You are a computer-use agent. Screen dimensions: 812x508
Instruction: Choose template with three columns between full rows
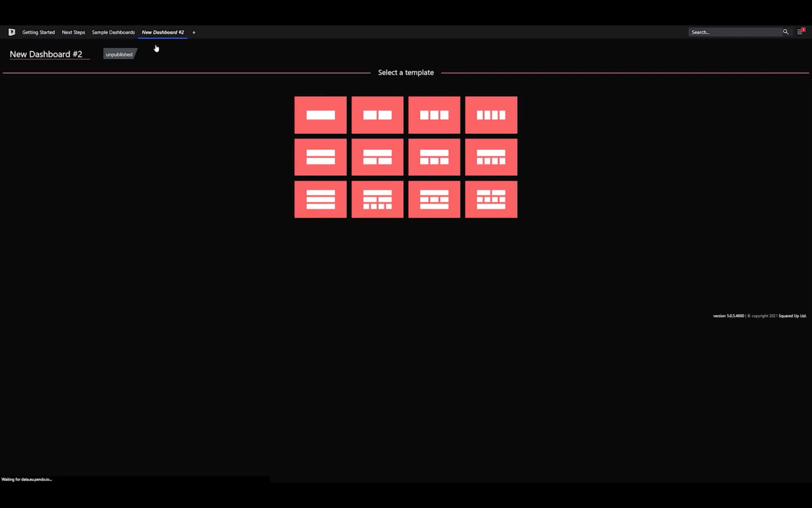[x=434, y=199]
